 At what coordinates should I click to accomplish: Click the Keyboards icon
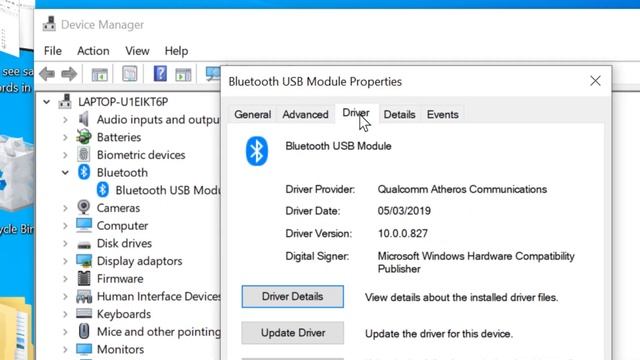(84, 313)
